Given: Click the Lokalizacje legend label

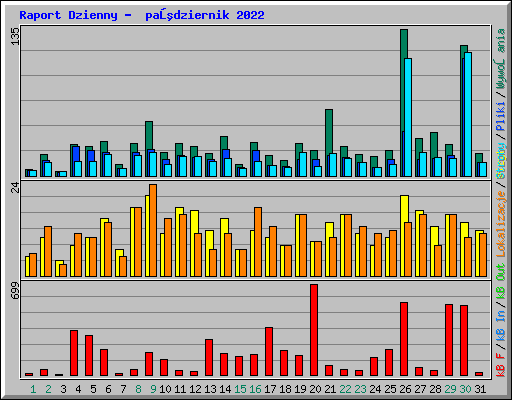Looking at the screenshot, I should 501,224.
